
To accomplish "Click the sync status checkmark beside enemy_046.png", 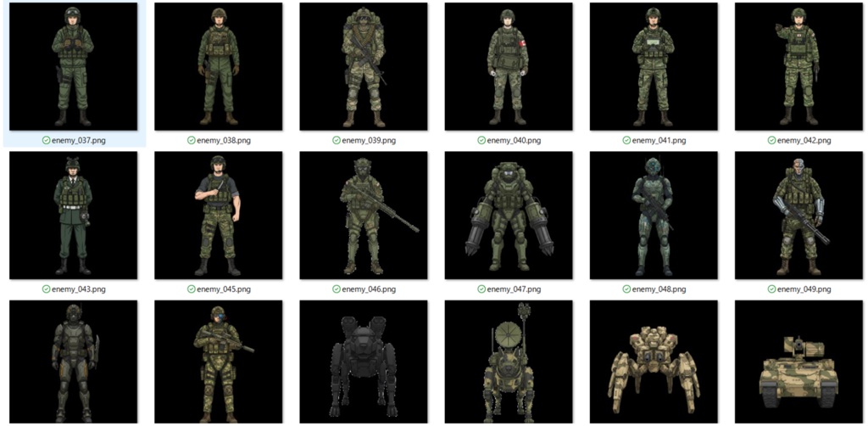I will click(x=336, y=289).
